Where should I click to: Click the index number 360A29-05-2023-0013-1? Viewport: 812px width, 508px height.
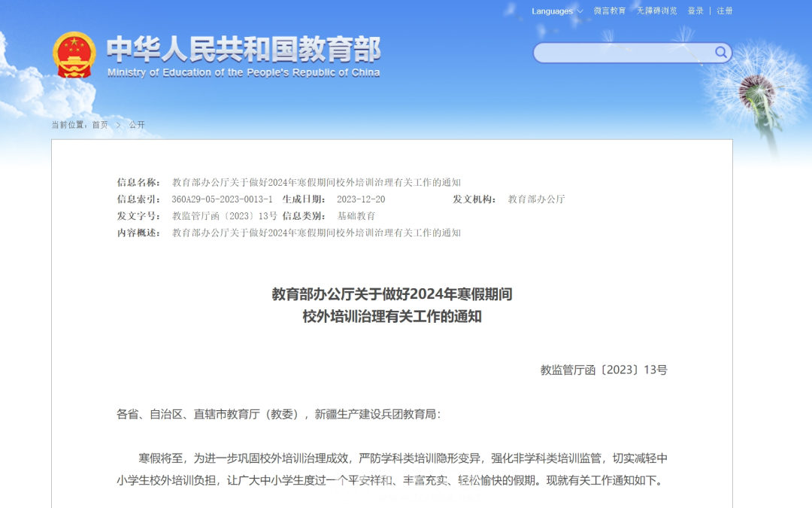[x=222, y=199]
